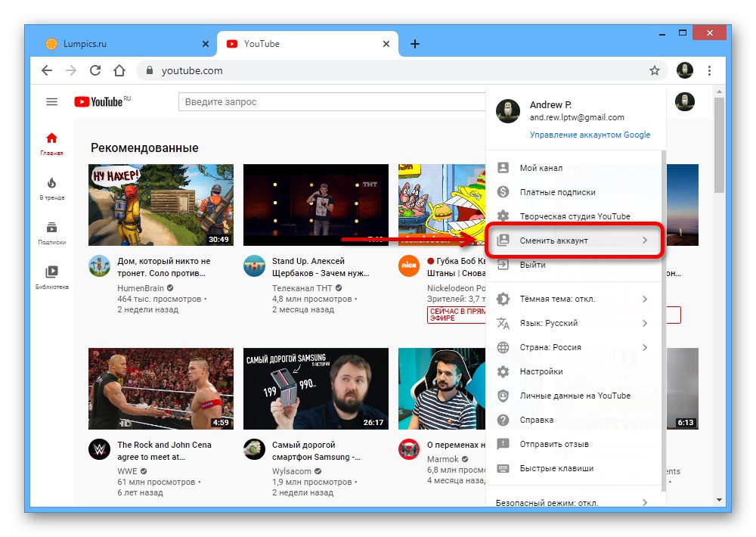Click the WWE channel avatar
The width and height of the screenshot is (756, 537).
(x=99, y=449)
